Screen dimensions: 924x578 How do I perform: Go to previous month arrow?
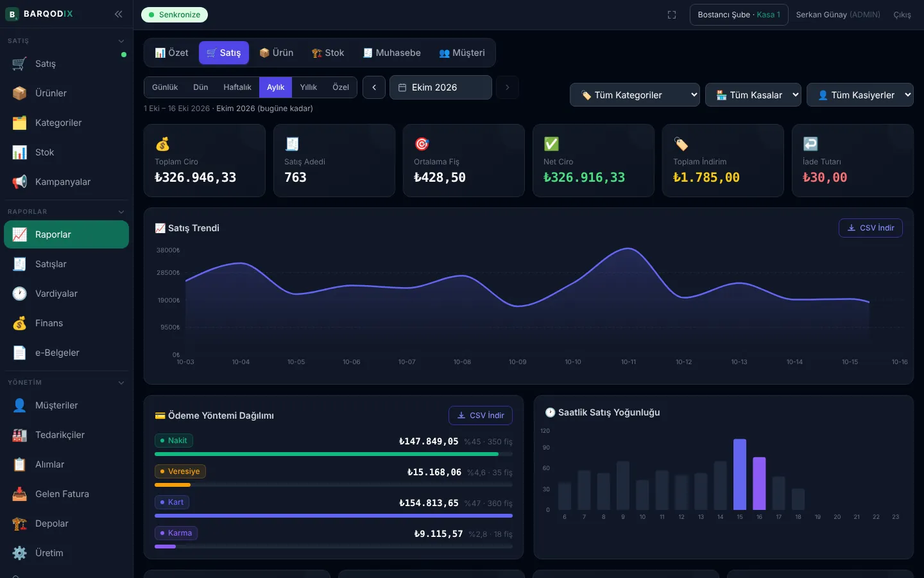click(x=374, y=87)
